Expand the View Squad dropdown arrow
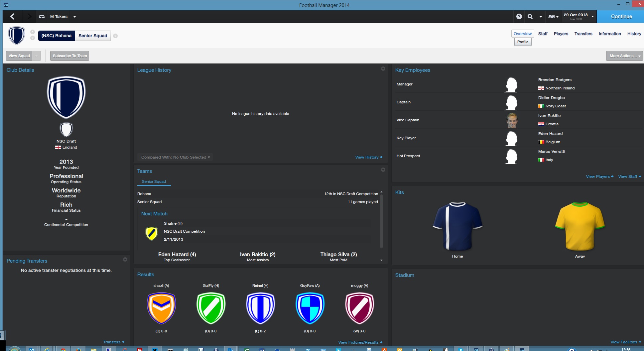This screenshot has height=351, width=644. point(37,56)
